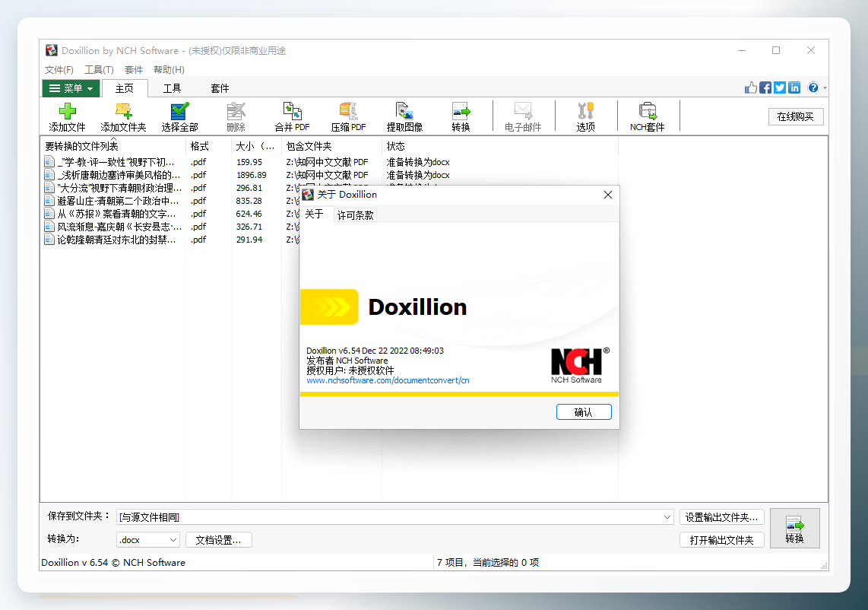Click the 设置输出文件夹... button
The width and height of the screenshot is (868, 610).
722,517
